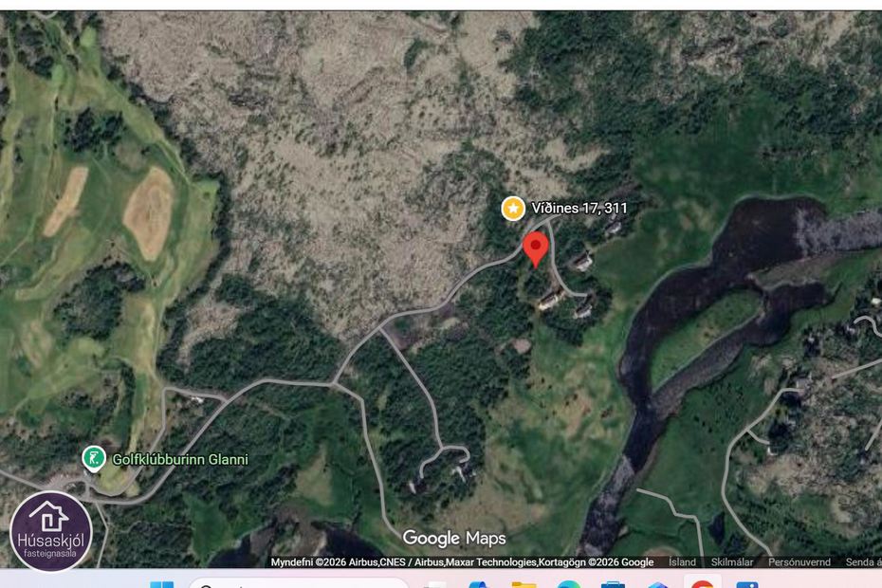Open the Windows Start menu

(x=161, y=582)
